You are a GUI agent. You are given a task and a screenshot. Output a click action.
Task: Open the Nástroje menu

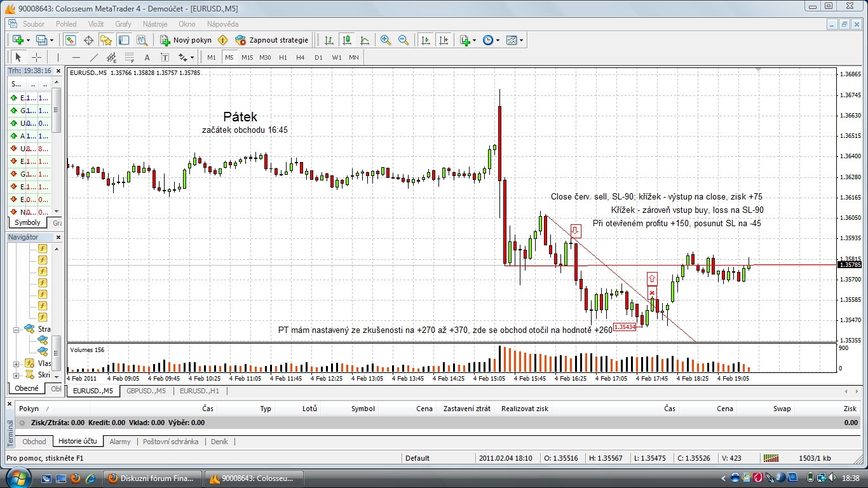coord(155,24)
